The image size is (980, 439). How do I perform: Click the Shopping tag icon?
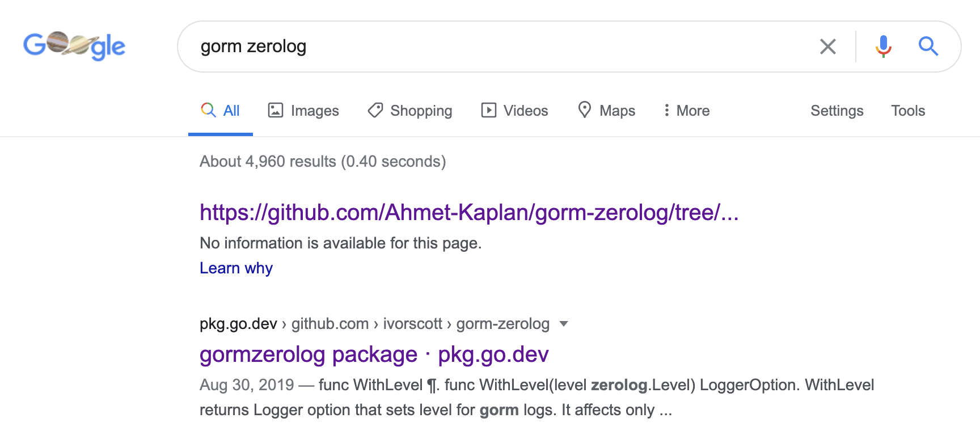[x=375, y=110]
